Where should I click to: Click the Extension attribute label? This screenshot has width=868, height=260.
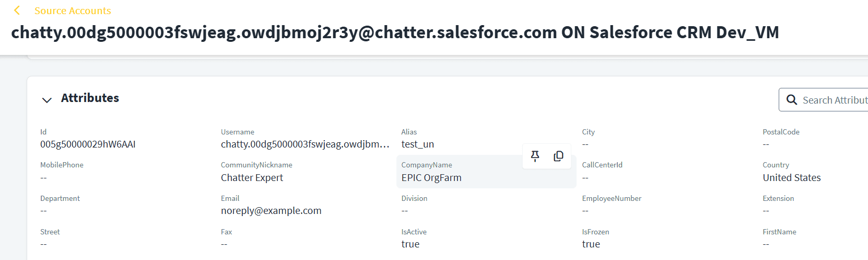(778, 198)
